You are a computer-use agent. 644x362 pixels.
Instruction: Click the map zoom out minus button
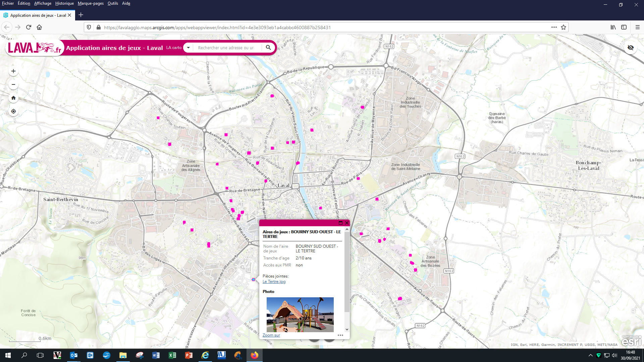[13, 84]
